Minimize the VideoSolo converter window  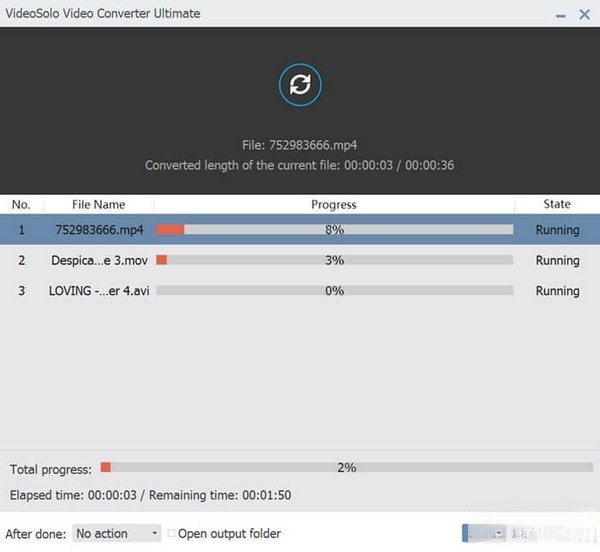[x=561, y=16]
